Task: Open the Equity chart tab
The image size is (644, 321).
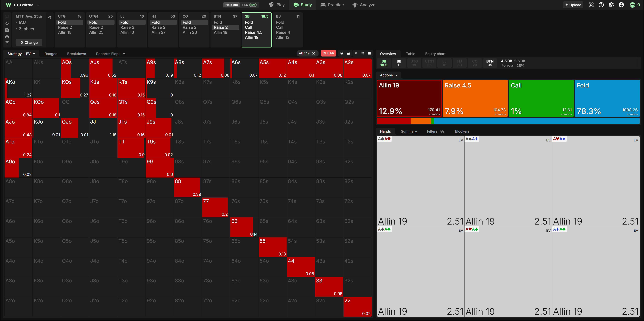Action: [435, 54]
